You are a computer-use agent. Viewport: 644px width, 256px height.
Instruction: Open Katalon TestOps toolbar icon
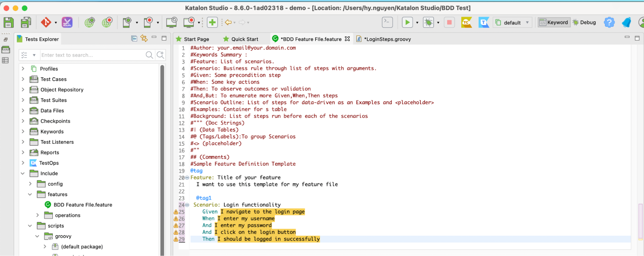coord(484,22)
